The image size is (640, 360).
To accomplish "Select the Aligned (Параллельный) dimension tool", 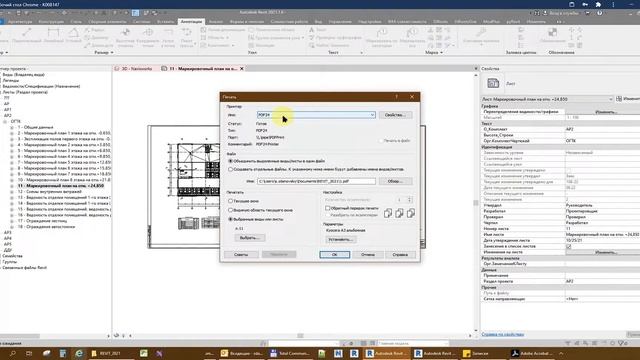I will tap(27, 36).
